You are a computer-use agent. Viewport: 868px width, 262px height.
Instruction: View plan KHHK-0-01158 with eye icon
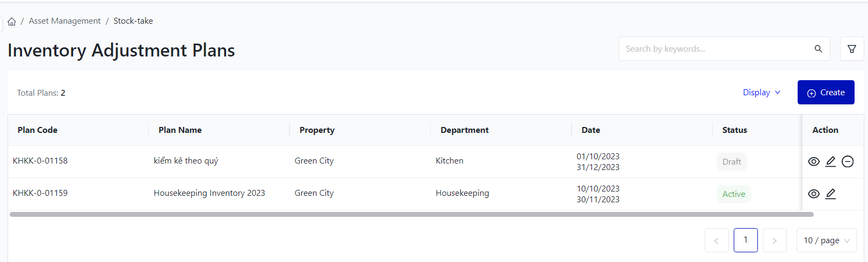[814, 161]
